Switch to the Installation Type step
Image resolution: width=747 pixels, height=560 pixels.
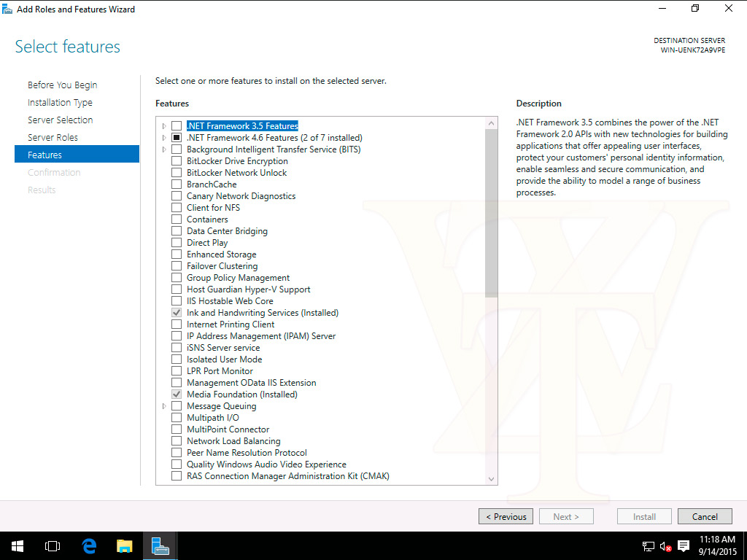pos(60,102)
